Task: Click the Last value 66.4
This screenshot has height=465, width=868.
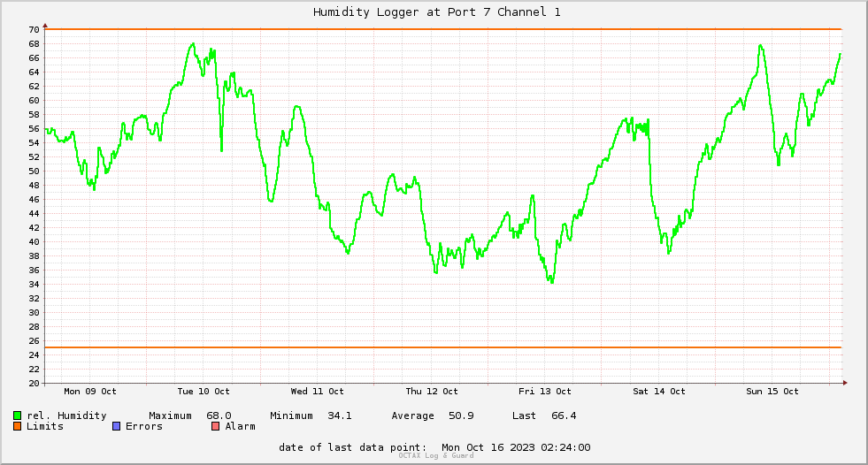Action: [564, 415]
